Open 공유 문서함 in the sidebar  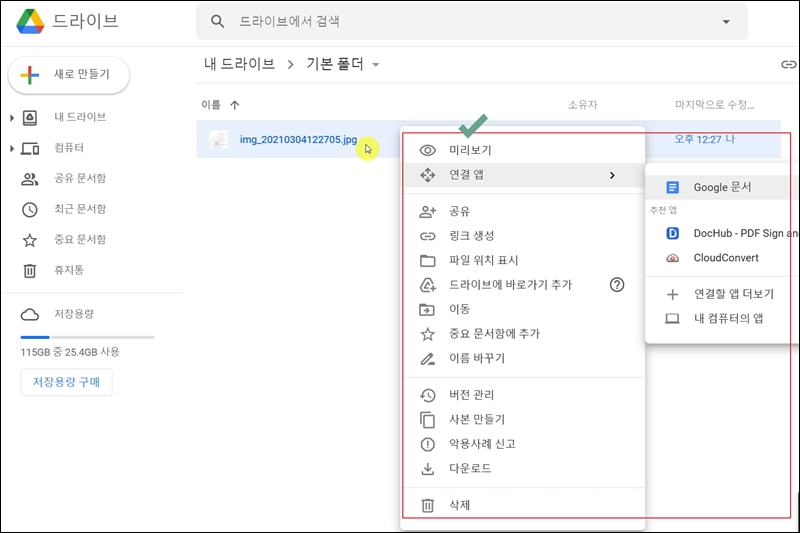coord(80,179)
